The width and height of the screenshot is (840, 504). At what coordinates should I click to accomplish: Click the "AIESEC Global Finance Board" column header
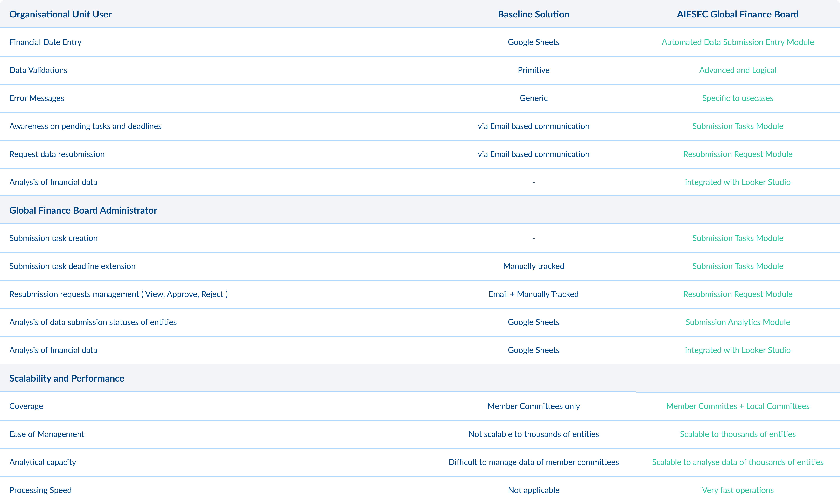pos(738,14)
